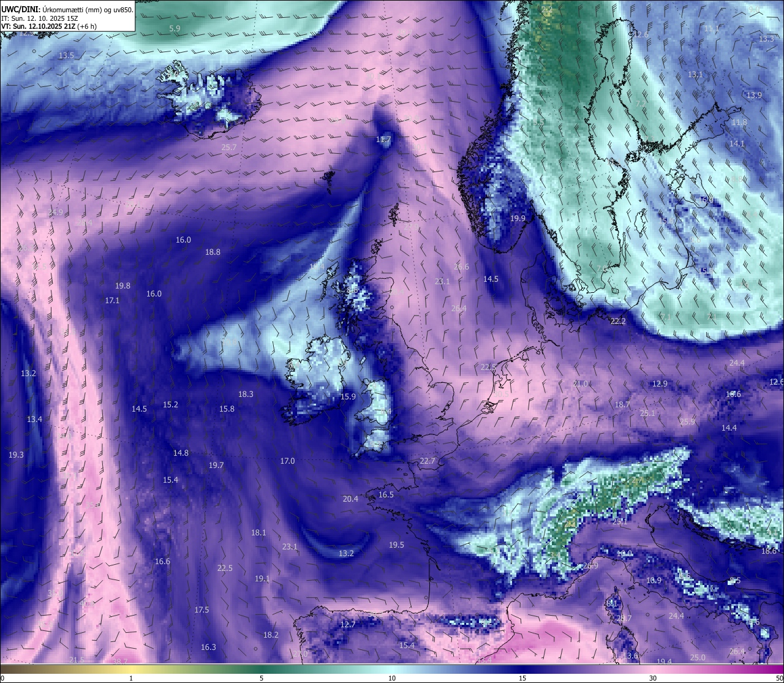Click the 17.0 value on the map
The width and height of the screenshot is (784, 683).
pyautogui.click(x=287, y=461)
